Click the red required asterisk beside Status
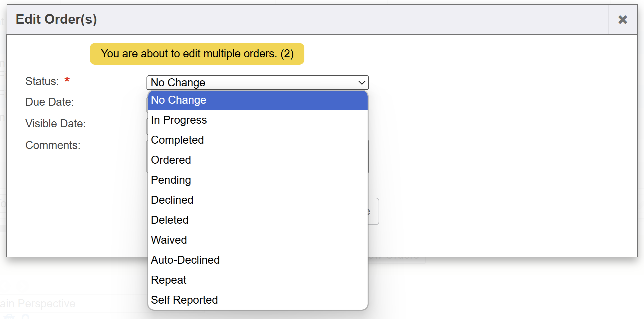644x319 pixels. tap(67, 80)
